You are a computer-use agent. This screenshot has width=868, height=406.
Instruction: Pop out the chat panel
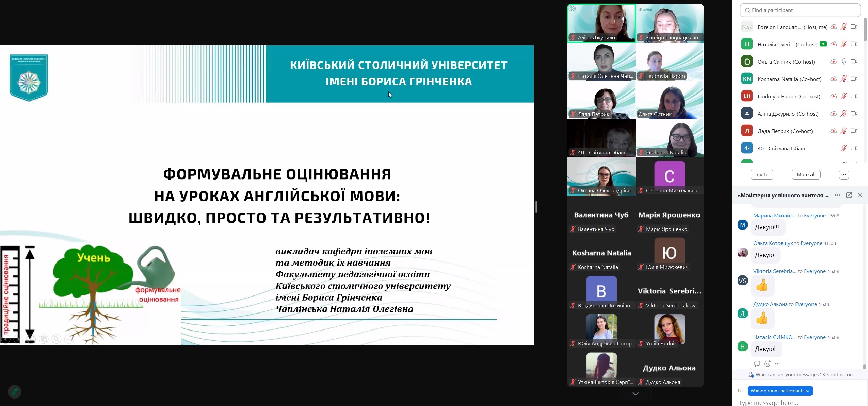pos(849,195)
